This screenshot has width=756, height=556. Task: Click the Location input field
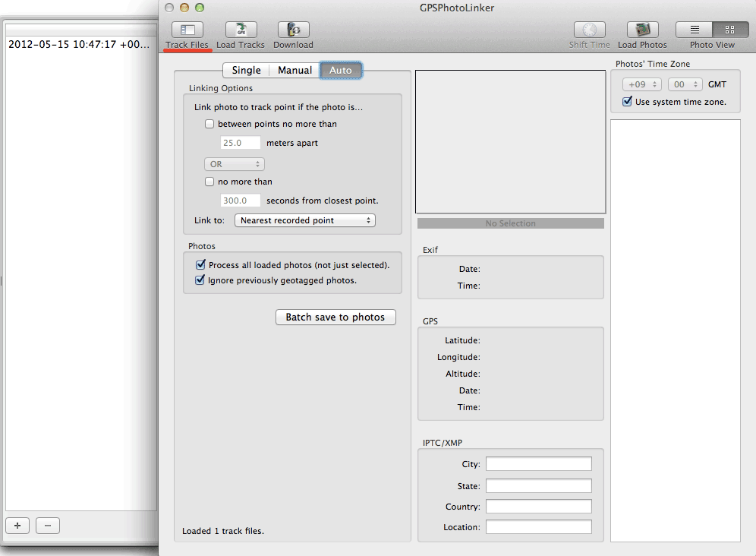point(539,526)
